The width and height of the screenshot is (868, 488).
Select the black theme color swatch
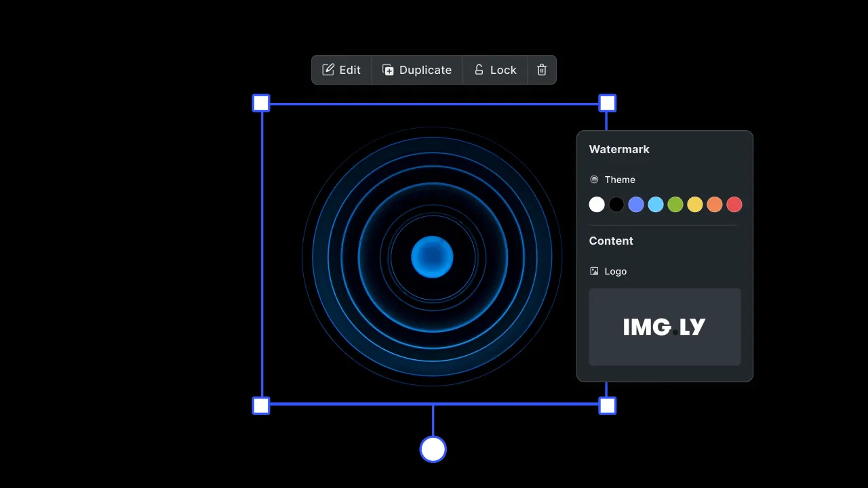[x=616, y=205]
